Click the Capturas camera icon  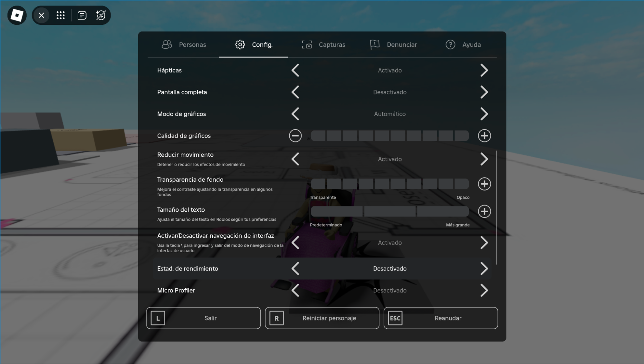[307, 44]
